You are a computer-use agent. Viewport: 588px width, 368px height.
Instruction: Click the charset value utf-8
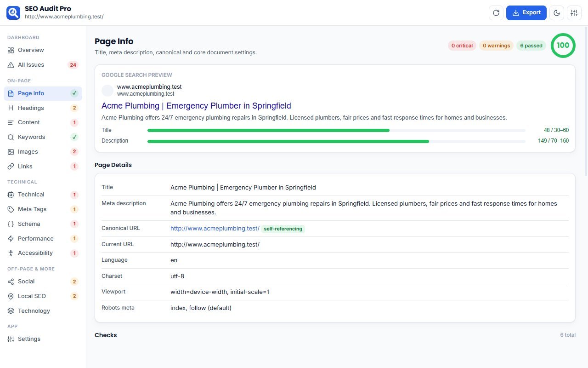[x=177, y=276]
